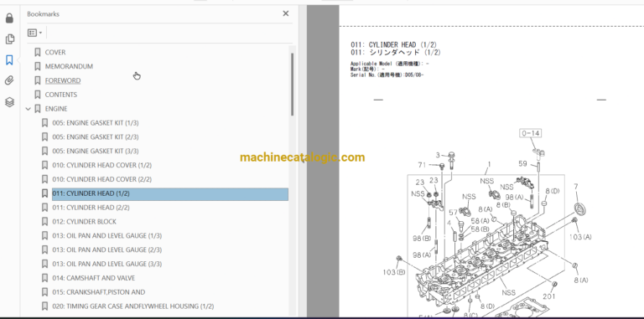Screen dimensions: 644x319
Task: Click bookmark icon beside 012: CYLINDER BLOCK
Action: point(44,221)
